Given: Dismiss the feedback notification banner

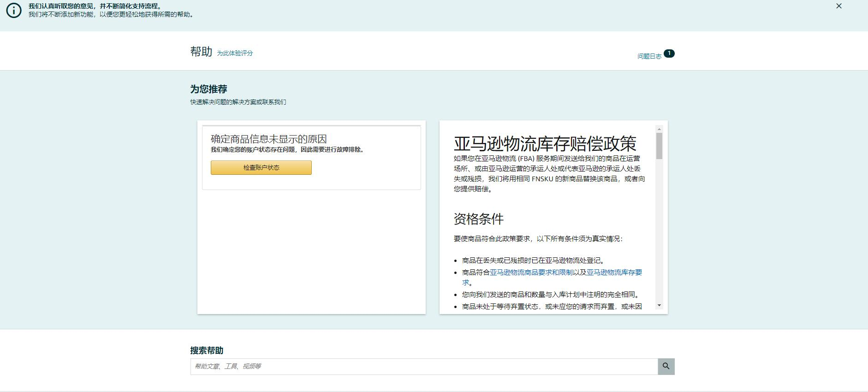Looking at the screenshot, I should pyautogui.click(x=838, y=6).
